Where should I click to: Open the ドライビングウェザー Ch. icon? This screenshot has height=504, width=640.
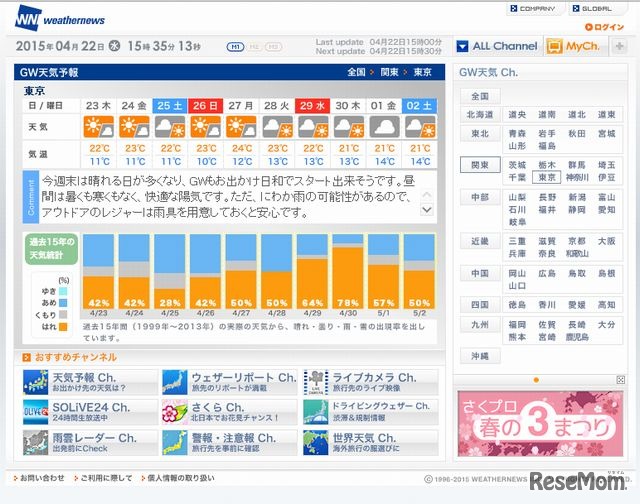click(316, 412)
